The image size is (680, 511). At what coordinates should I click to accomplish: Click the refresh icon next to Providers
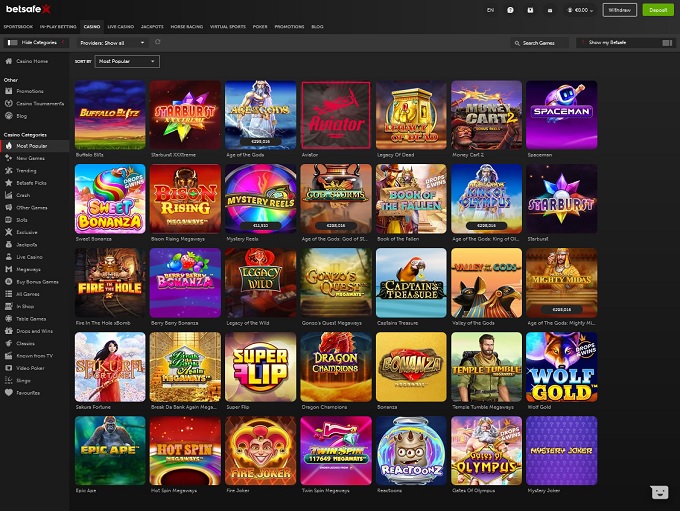coord(157,43)
